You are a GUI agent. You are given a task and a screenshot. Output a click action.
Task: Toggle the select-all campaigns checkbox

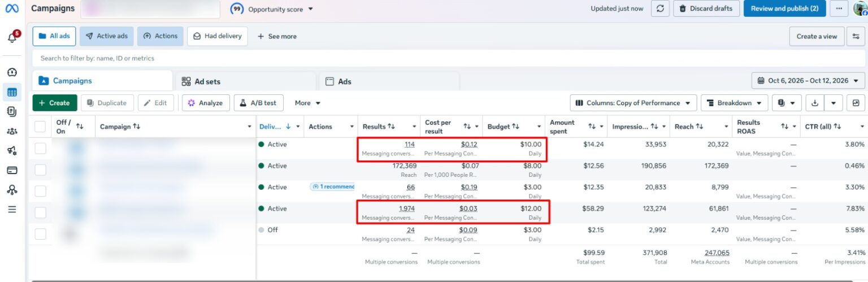[40, 127]
